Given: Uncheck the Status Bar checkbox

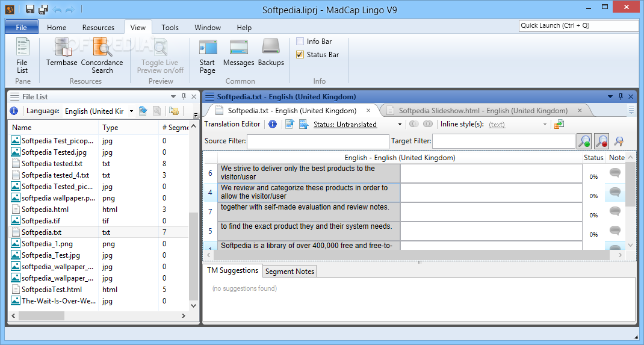Looking at the screenshot, I should pyautogui.click(x=300, y=54).
